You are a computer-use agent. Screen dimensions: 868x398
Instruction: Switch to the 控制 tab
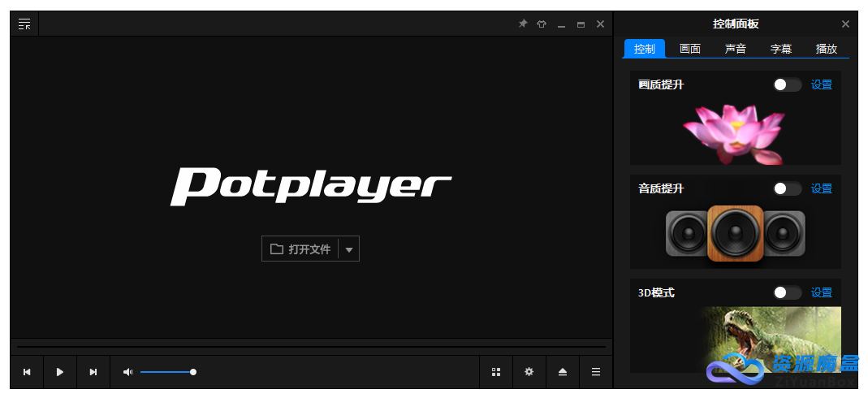[x=645, y=49]
